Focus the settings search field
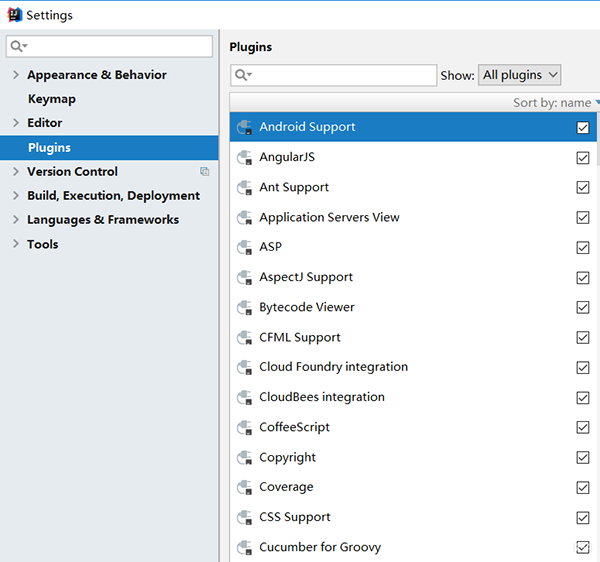This screenshot has width=600, height=562. point(109,47)
